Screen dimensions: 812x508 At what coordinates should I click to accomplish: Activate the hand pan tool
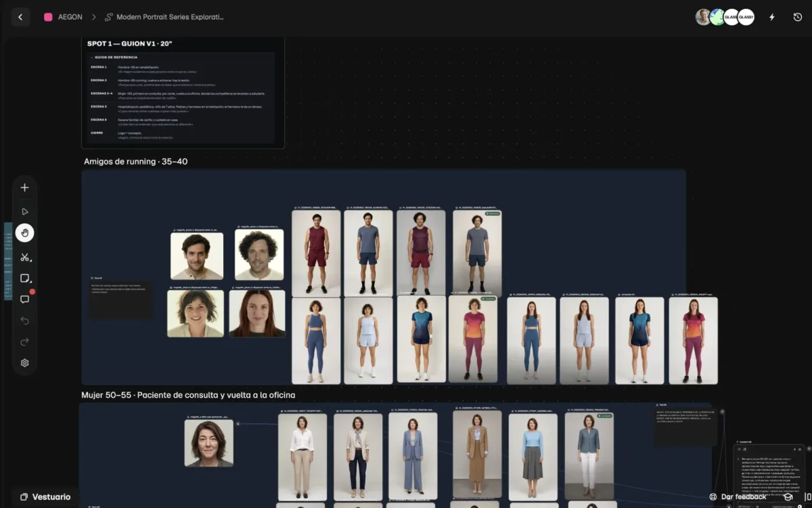[24, 233]
